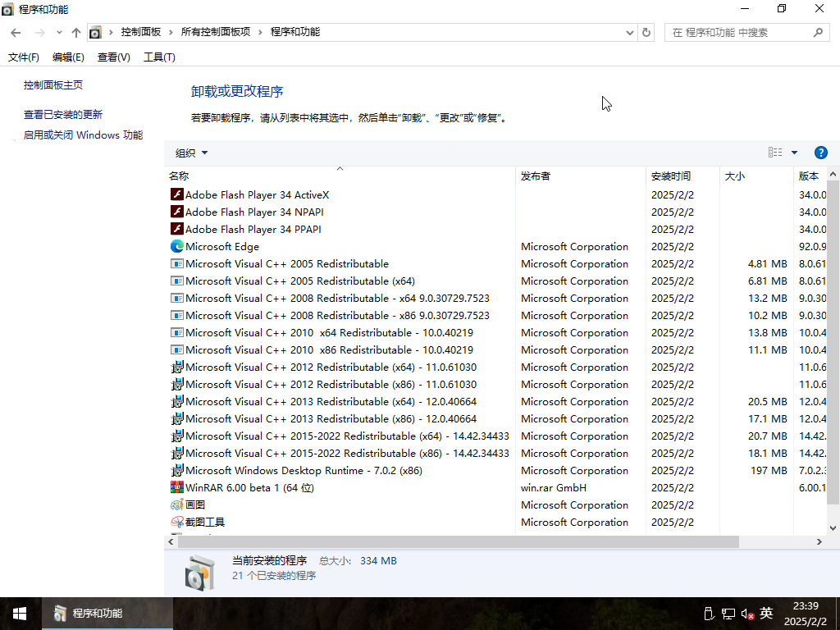Click the search box for 程序和功能
This screenshot has width=840, height=630.
(x=738, y=33)
